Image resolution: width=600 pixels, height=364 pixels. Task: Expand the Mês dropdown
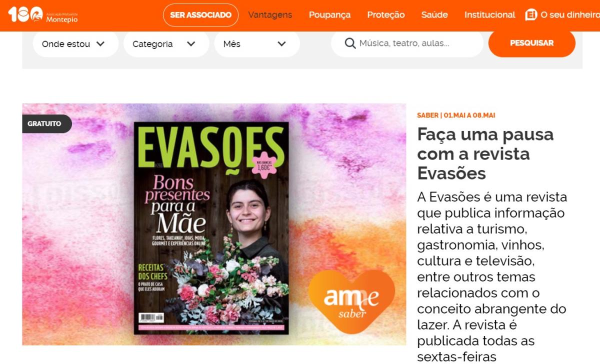pos(257,44)
